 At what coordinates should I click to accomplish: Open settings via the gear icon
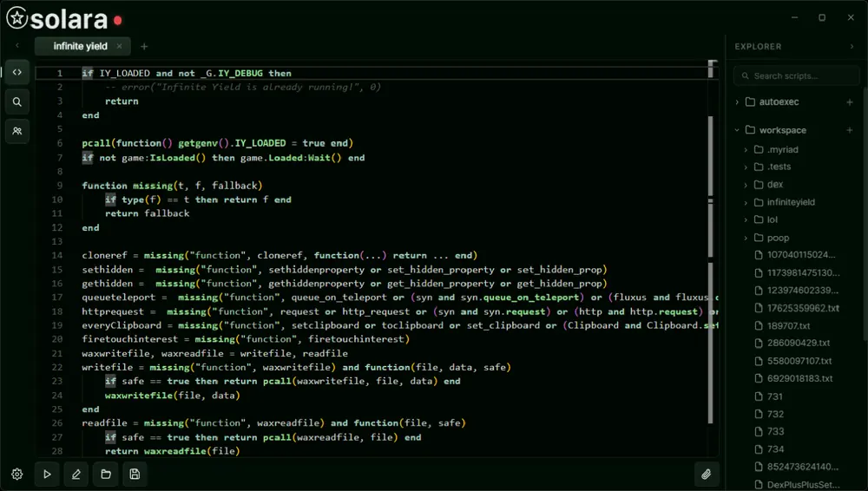[x=17, y=475]
